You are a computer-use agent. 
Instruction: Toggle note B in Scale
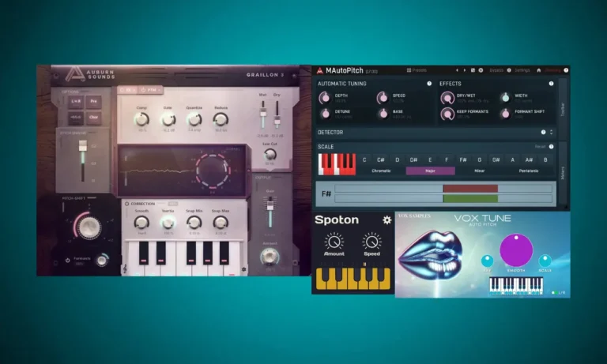coord(545,159)
